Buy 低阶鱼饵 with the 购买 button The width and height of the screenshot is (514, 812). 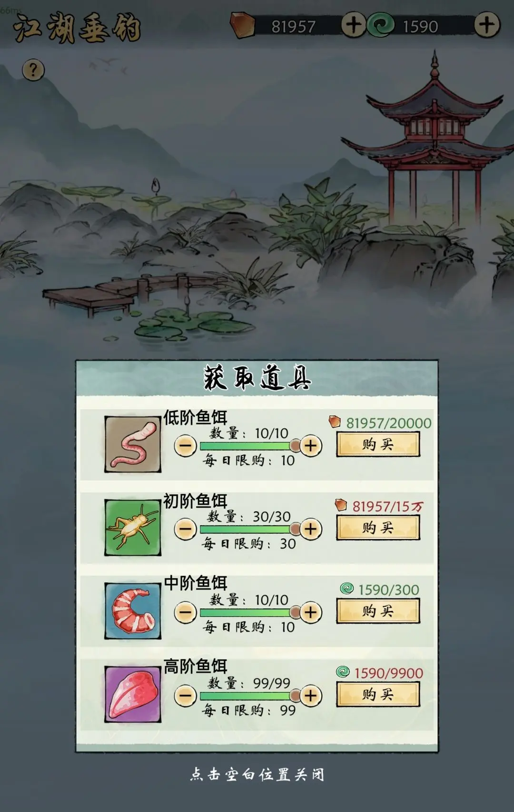tap(378, 444)
